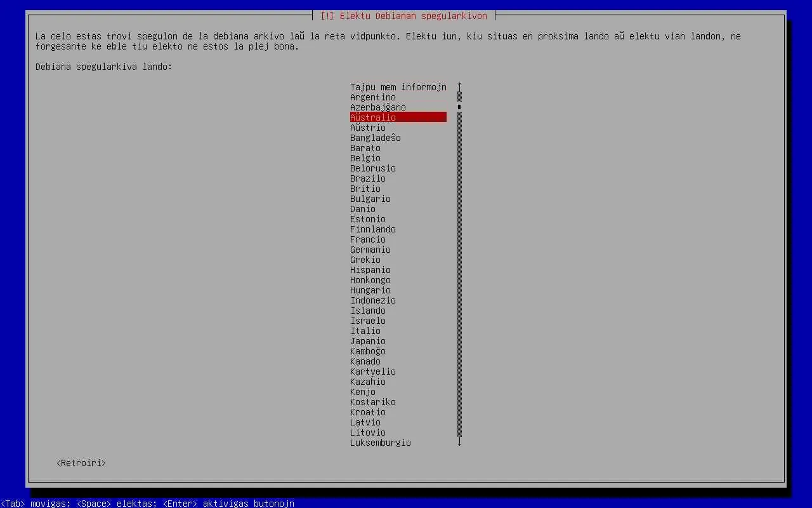Image resolution: width=812 pixels, height=508 pixels.
Task: Click the Belgio entry
Action: [x=365, y=158]
